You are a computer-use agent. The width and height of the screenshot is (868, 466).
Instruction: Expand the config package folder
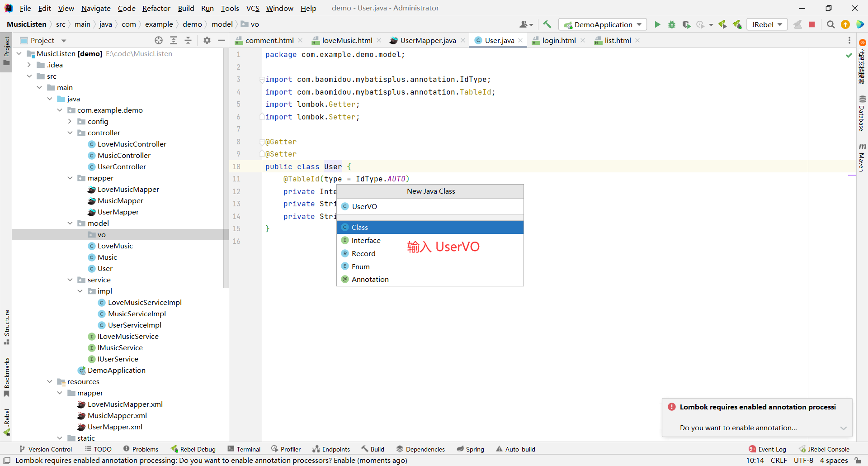tap(70, 121)
